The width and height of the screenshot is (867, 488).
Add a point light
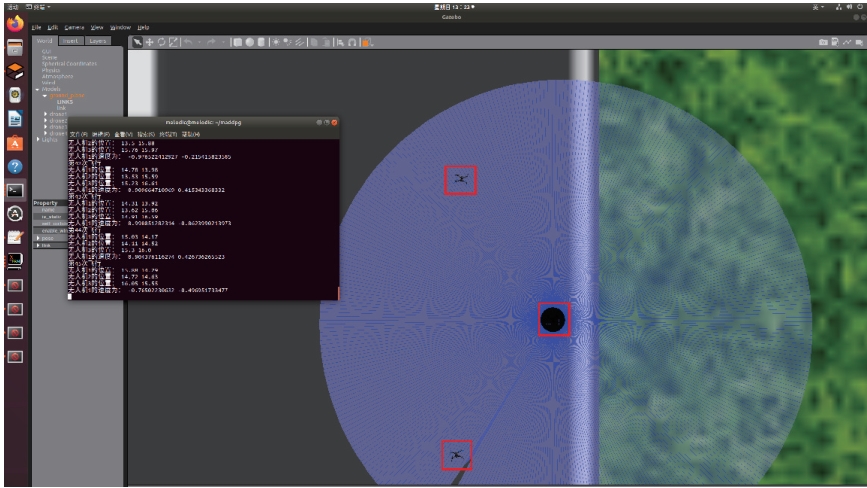tap(275, 42)
